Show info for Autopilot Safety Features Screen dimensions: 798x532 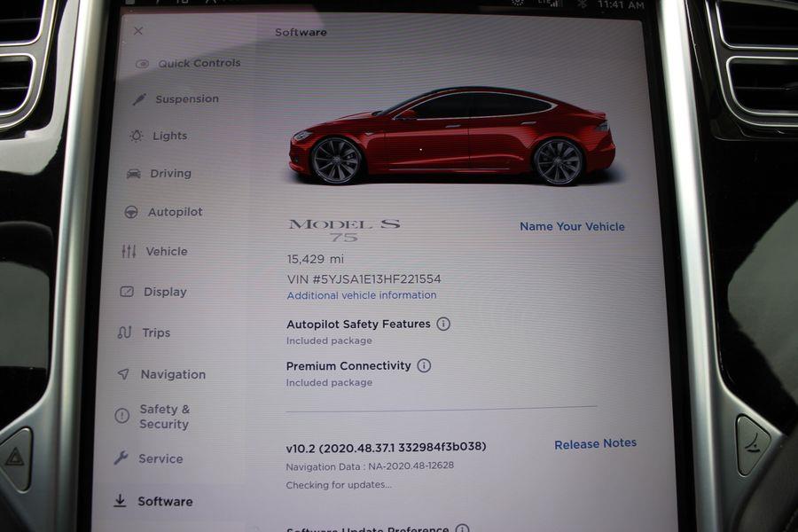tap(443, 324)
